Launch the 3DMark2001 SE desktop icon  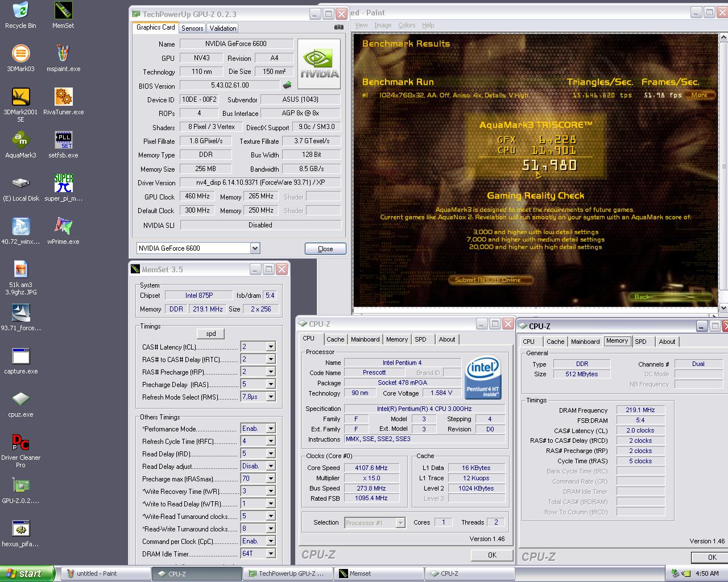point(20,105)
